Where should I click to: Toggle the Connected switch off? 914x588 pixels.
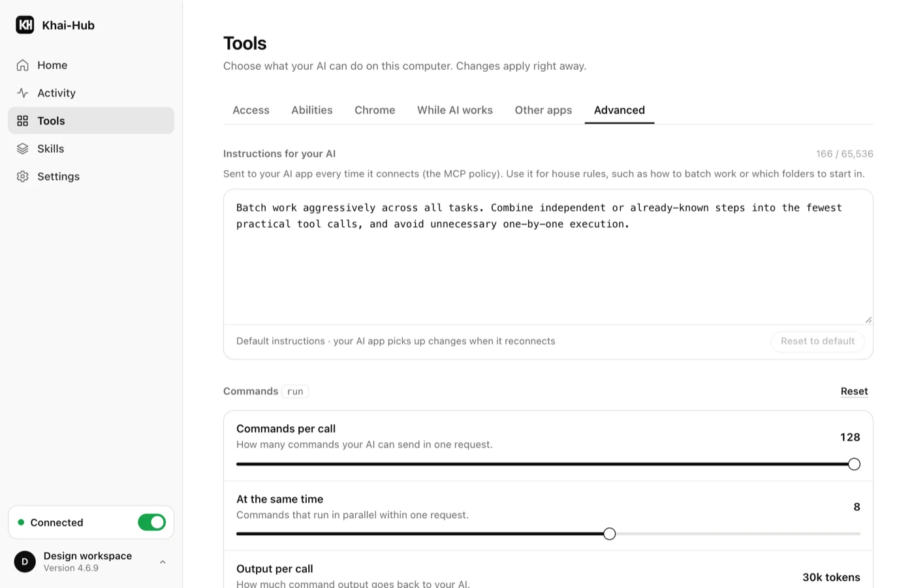click(151, 522)
